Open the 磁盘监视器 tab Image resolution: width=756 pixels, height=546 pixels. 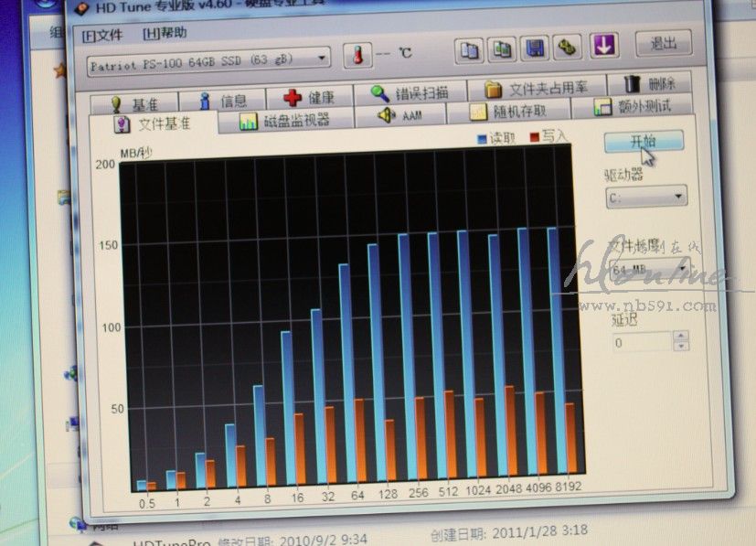(284, 121)
